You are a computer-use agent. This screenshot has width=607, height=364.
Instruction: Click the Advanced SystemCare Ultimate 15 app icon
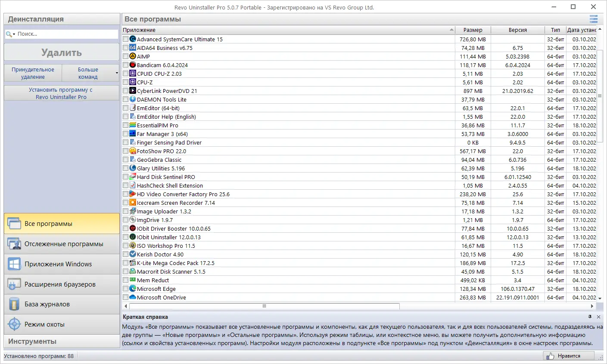pos(133,39)
